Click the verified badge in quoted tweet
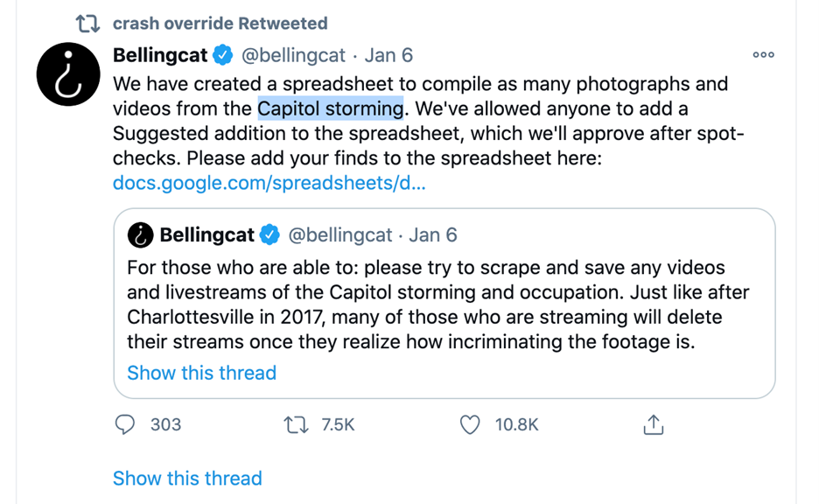 270,235
